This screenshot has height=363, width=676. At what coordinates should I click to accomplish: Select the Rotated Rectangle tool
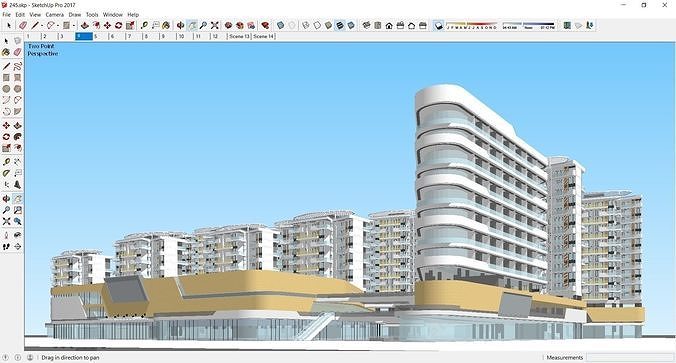[17, 78]
